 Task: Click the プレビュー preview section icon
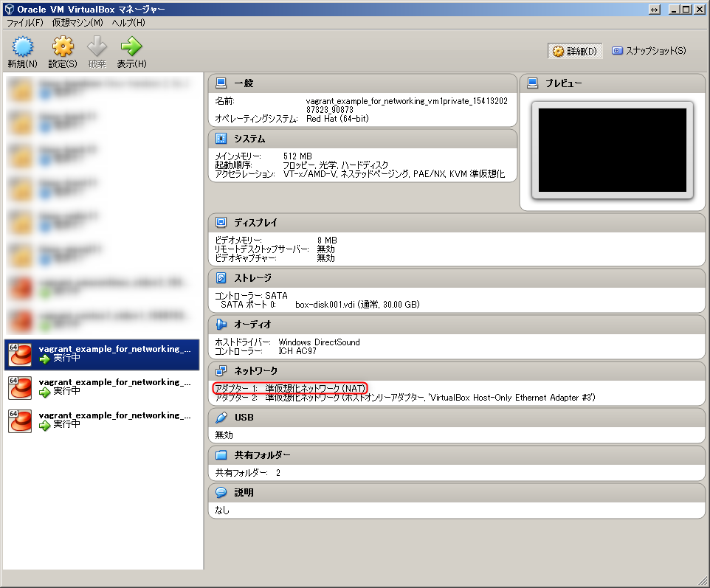click(533, 83)
